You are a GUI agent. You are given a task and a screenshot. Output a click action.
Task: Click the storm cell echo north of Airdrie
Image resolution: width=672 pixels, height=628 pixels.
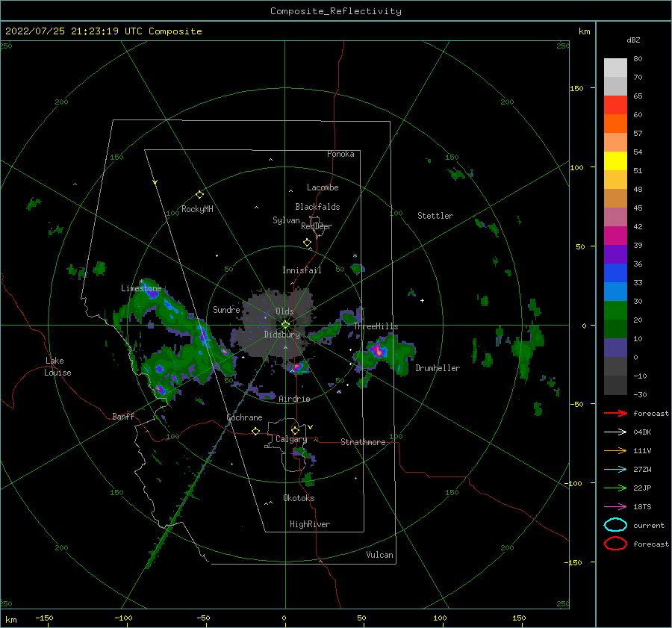pos(297,367)
